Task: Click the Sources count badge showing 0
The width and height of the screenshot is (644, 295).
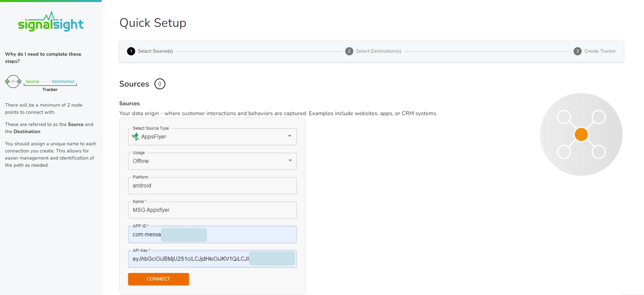Action: pyautogui.click(x=160, y=84)
